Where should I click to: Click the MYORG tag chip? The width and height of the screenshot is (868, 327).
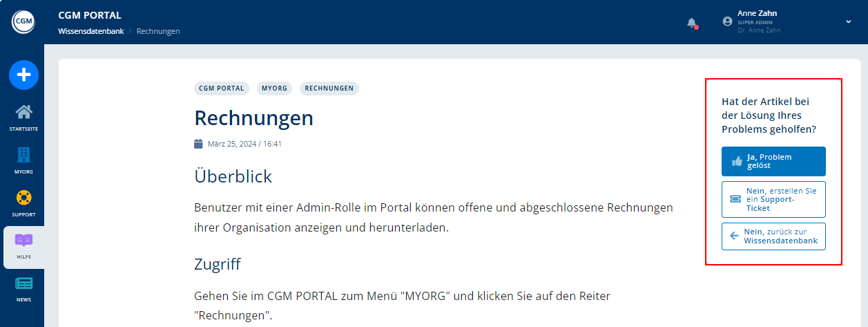275,88
